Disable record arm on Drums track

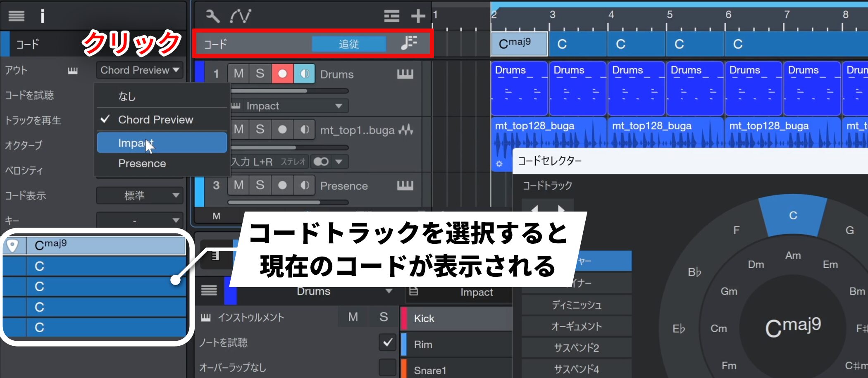coord(282,74)
